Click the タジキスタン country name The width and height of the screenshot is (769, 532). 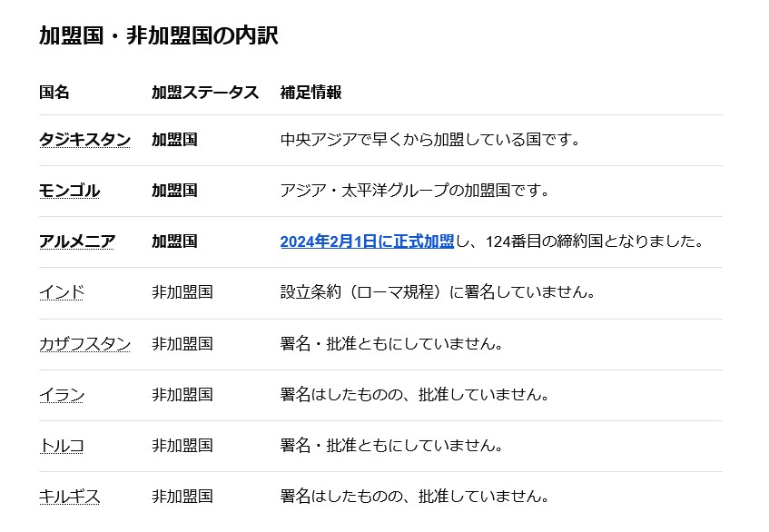[84, 140]
